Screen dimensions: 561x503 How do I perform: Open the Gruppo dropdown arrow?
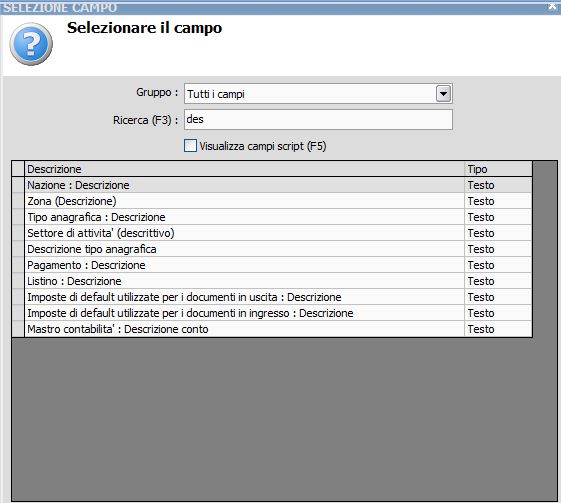pos(443,94)
